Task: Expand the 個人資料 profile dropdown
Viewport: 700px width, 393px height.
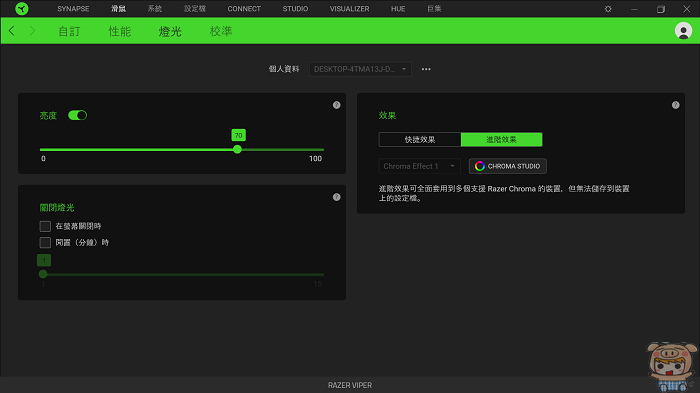Action: [360, 69]
